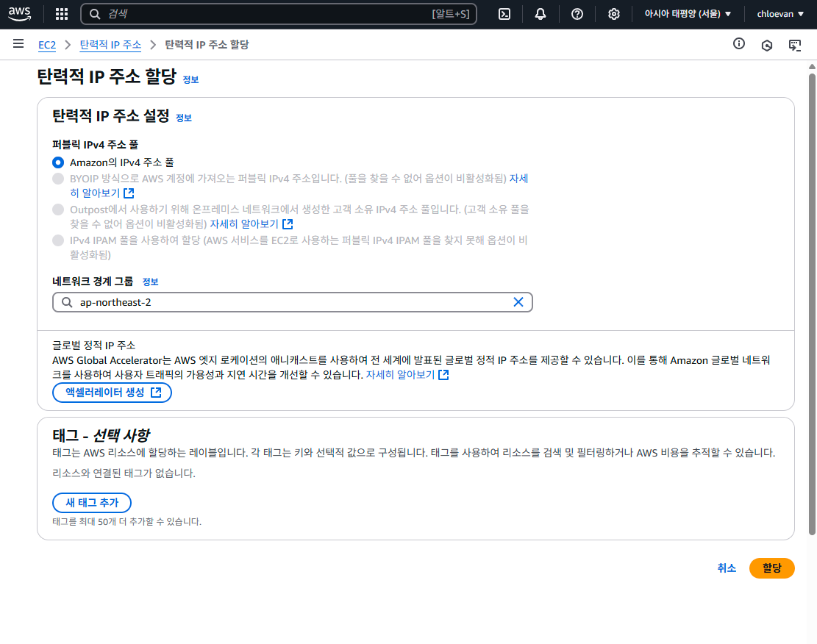Open the notifications bell

point(540,14)
